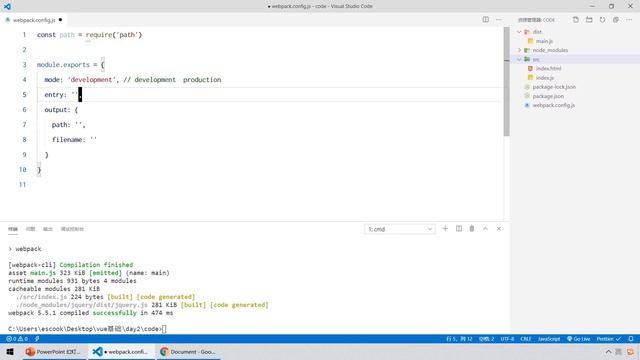Viewport: 640px width, 360px height.
Task: Kill terminal with trash icon
Action: point(472,229)
